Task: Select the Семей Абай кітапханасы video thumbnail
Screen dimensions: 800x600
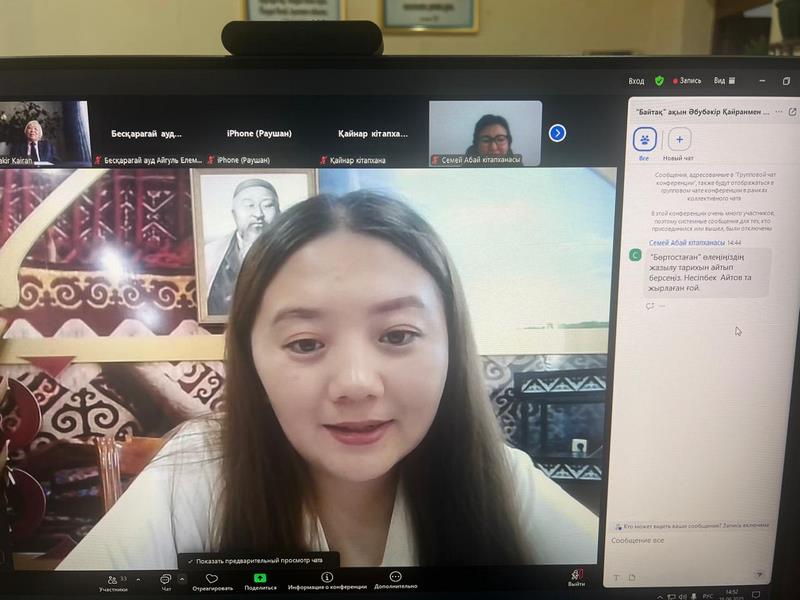Action: point(486,132)
